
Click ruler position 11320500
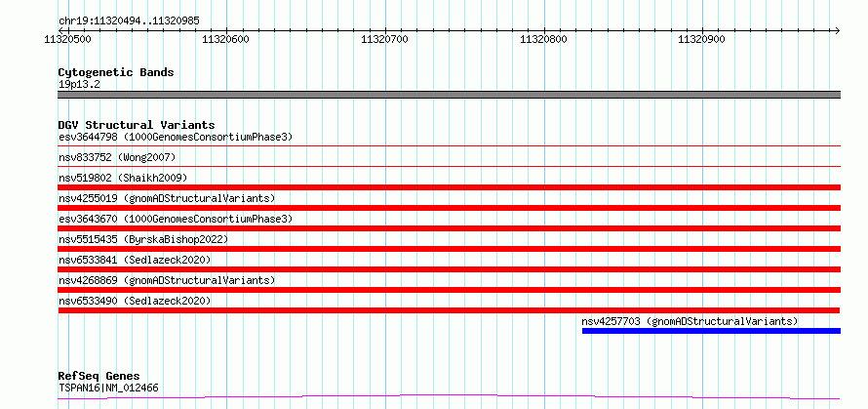click(x=67, y=39)
